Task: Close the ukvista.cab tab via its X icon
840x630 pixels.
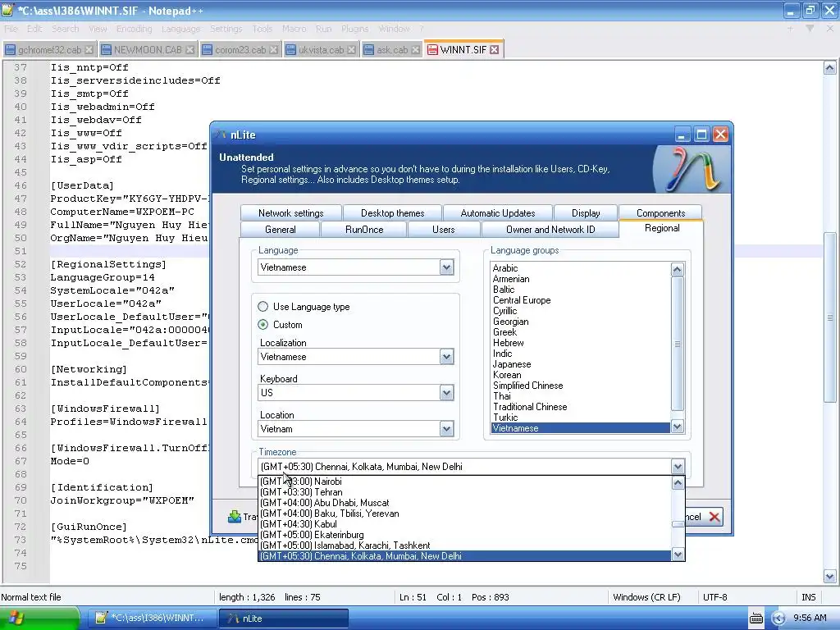Action: coord(351,50)
